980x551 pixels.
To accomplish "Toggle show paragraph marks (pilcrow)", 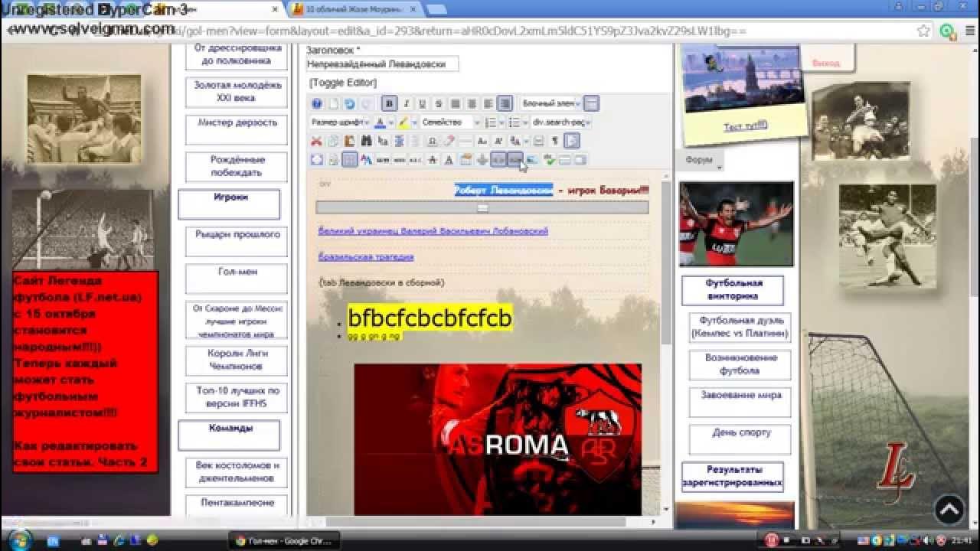I will tap(555, 141).
